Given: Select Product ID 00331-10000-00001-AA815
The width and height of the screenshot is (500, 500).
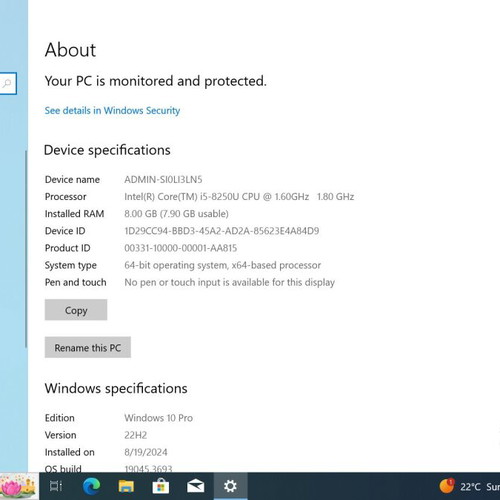Looking at the screenshot, I should [181, 248].
